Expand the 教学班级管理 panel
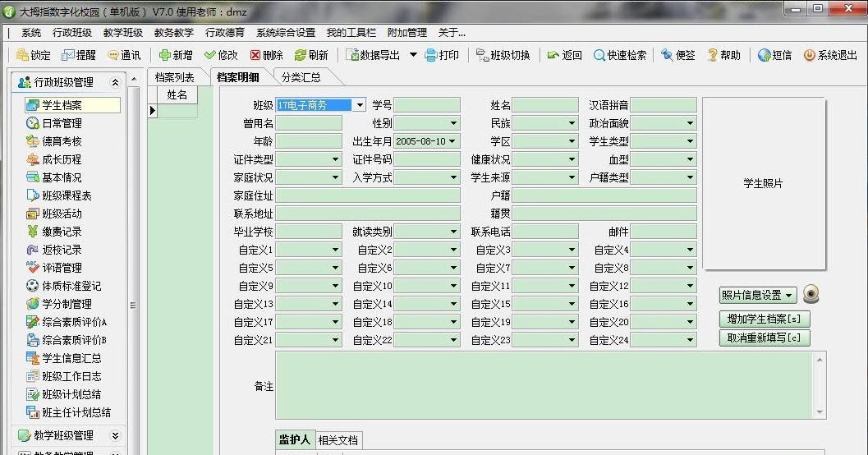The height and width of the screenshot is (455, 868). (x=115, y=435)
